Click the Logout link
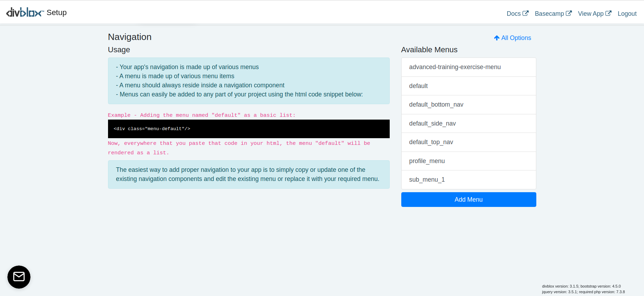 pos(627,14)
